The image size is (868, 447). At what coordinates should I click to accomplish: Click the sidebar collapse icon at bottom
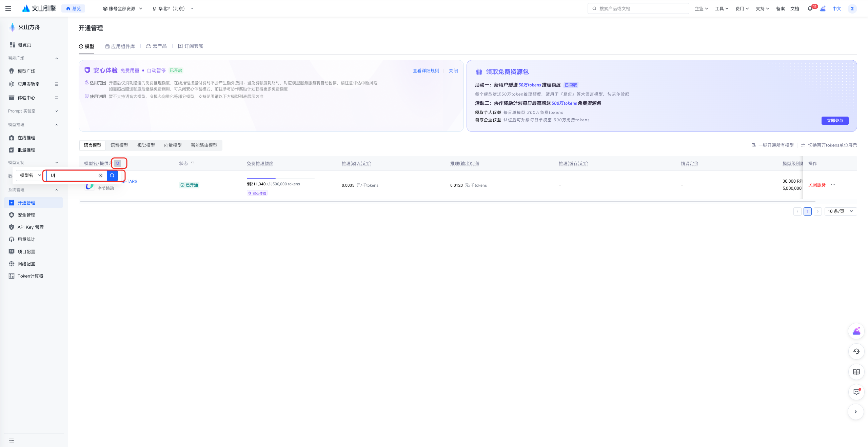[12, 441]
